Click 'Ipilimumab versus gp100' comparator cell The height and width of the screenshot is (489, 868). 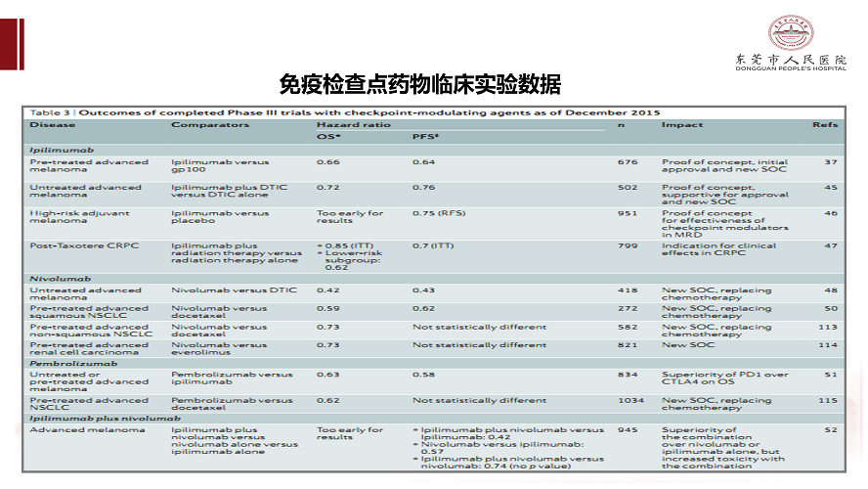point(220,165)
